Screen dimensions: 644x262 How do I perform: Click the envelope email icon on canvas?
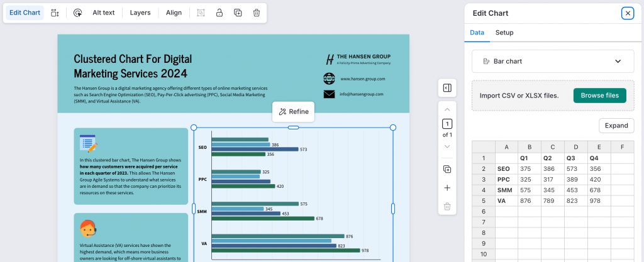click(329, 94)
